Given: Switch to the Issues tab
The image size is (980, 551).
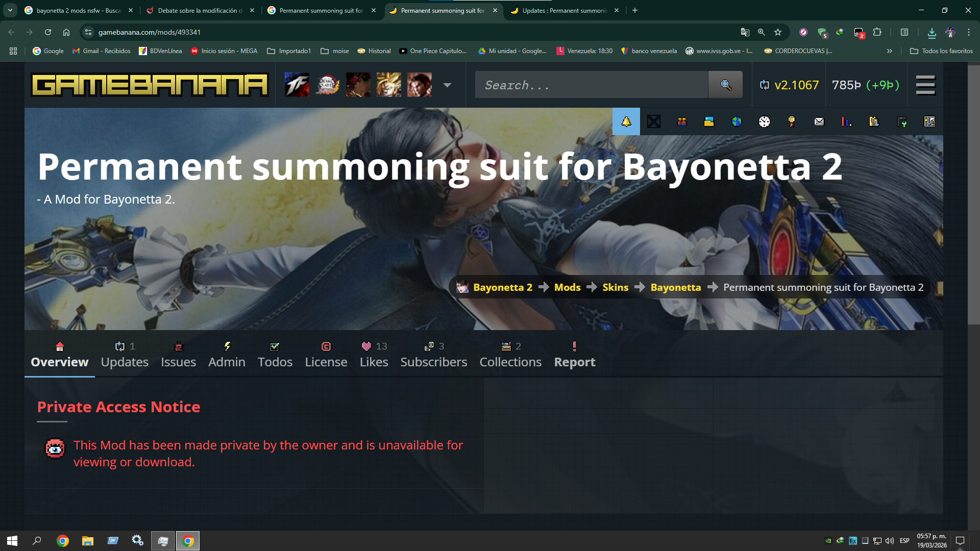Looking at the screenshot, I should tap(178, 355).
